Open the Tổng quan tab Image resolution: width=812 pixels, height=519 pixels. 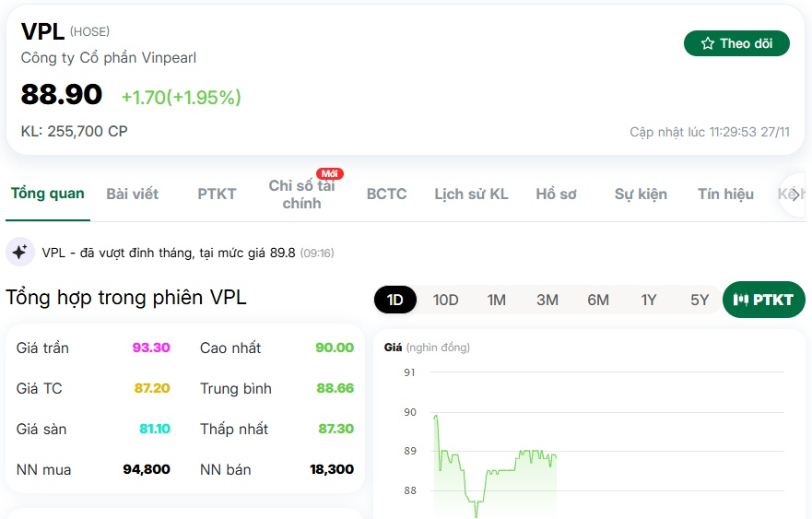click(48, 194)
